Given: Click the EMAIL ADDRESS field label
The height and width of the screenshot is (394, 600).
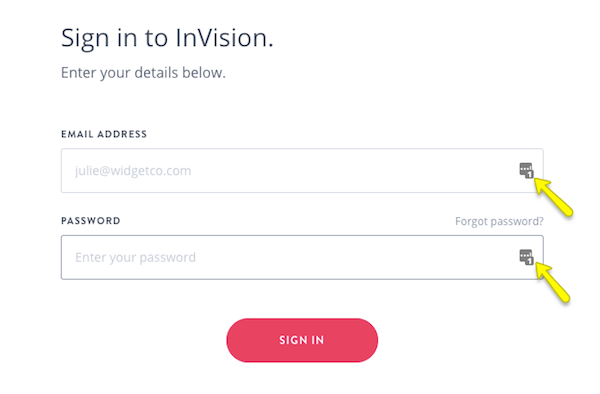Looking at the screenshot, I should click(104, 134).
